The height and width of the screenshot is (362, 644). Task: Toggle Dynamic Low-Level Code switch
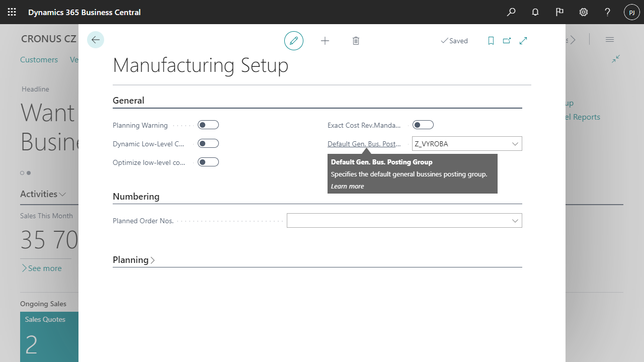pos(208,143)
